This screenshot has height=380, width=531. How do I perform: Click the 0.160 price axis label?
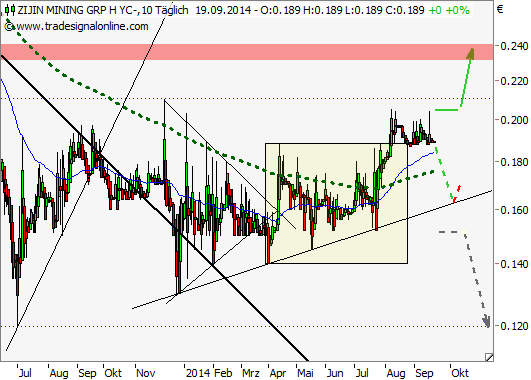[514, 210]
